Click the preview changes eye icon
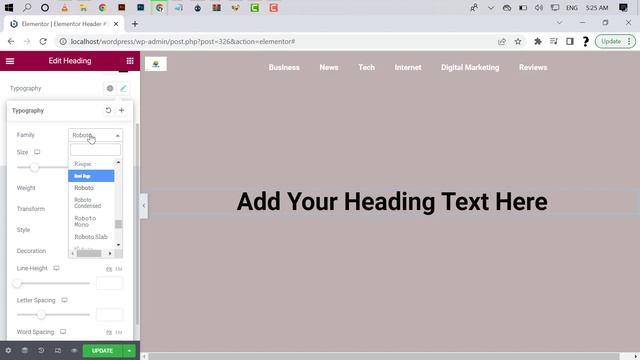Screen dimensions: 640x360 [x=74, y=351]
